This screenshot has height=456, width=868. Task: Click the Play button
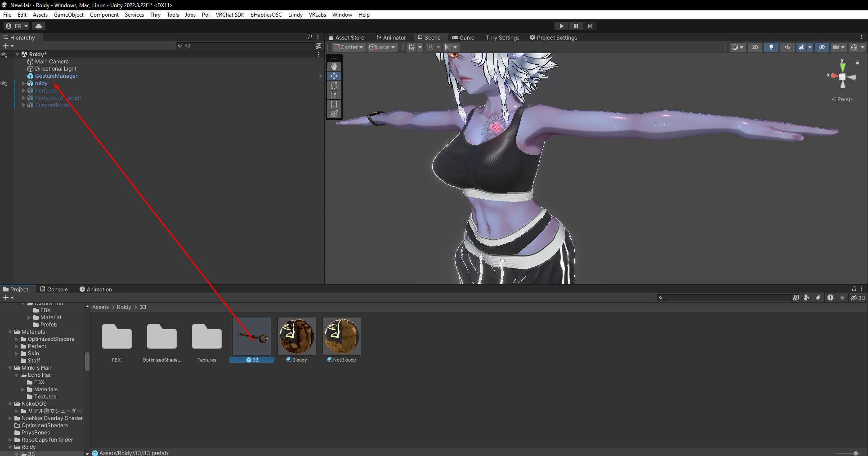coord(561,26)
